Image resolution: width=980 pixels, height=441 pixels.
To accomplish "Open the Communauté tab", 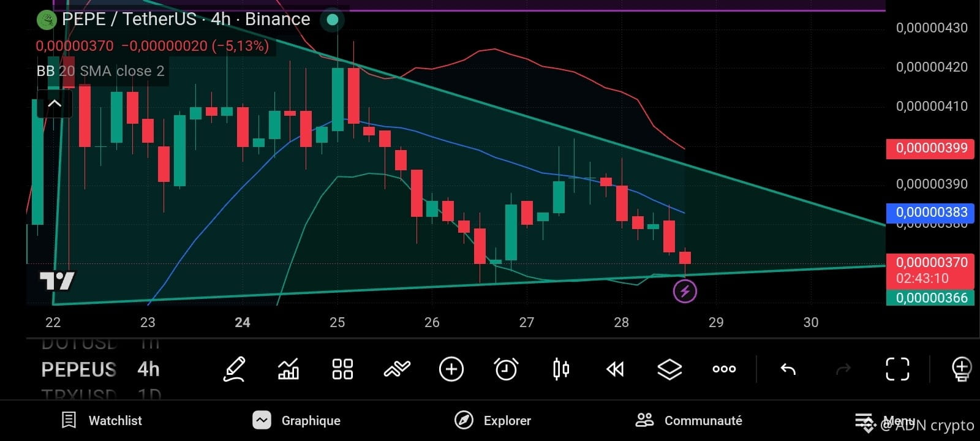I will pyautogui.click(x=688, y=420).
